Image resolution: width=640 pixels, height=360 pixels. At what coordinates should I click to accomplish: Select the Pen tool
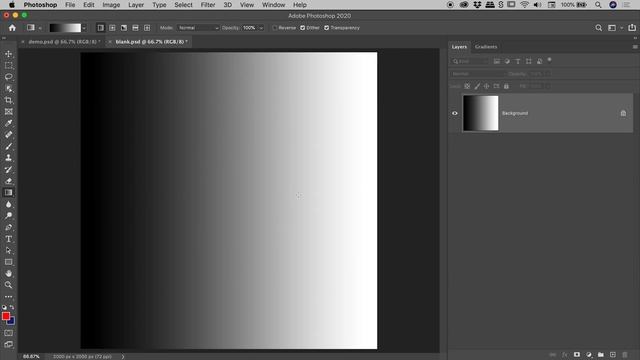[x=9, y=227]
